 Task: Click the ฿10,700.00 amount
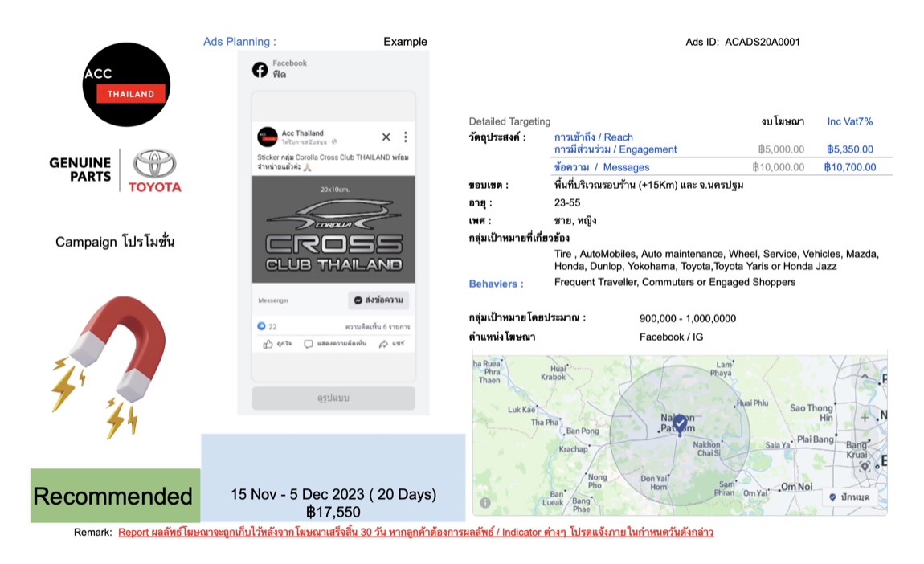(850, 167)
